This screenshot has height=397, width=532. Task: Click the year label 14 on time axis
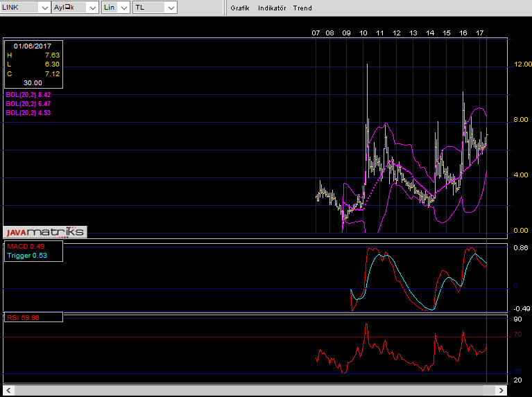point(430,33)
